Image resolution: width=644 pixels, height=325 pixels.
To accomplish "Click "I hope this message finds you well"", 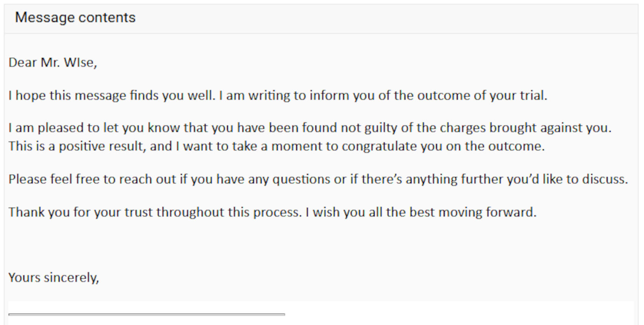I will point(111,95).
